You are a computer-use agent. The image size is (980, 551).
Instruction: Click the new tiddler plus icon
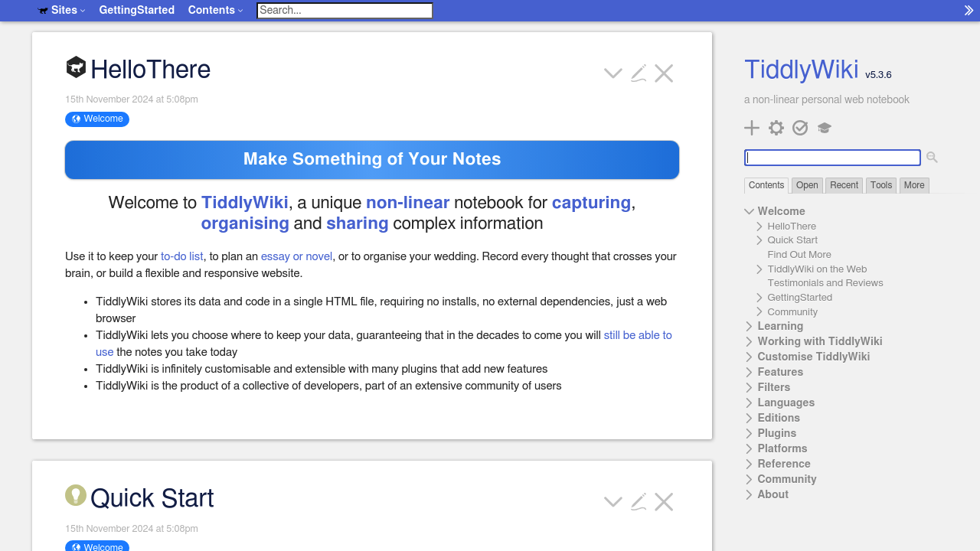pyautogui.click(x=752, y=128)
